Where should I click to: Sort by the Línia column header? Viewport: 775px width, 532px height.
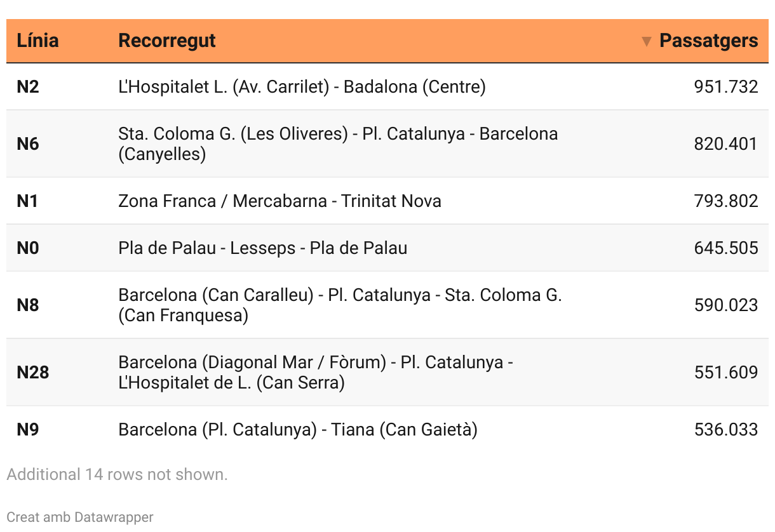click(x=37, y=41)
